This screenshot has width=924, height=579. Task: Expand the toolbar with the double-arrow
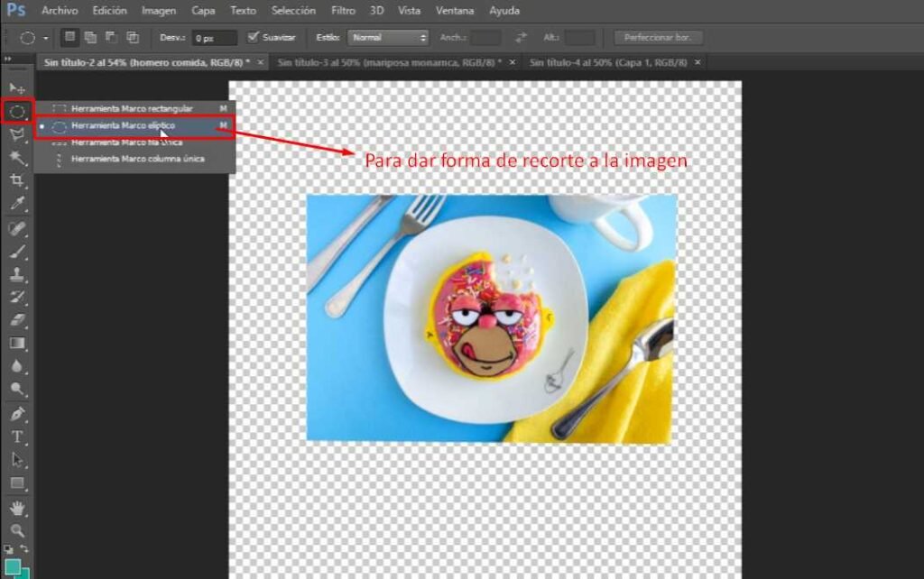(7, 59)
